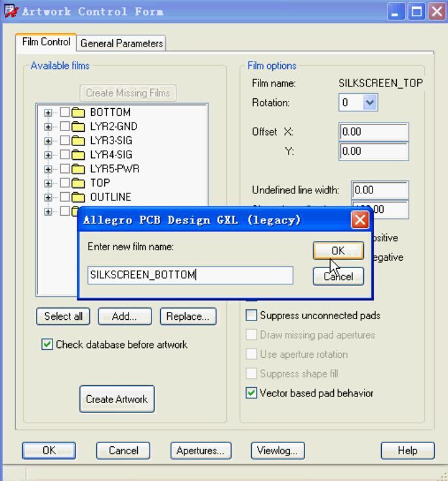Click the Offset Y input field

374,151
